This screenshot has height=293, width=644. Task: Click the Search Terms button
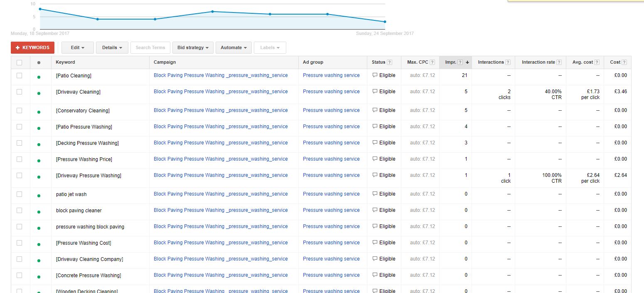coord(150,47)
